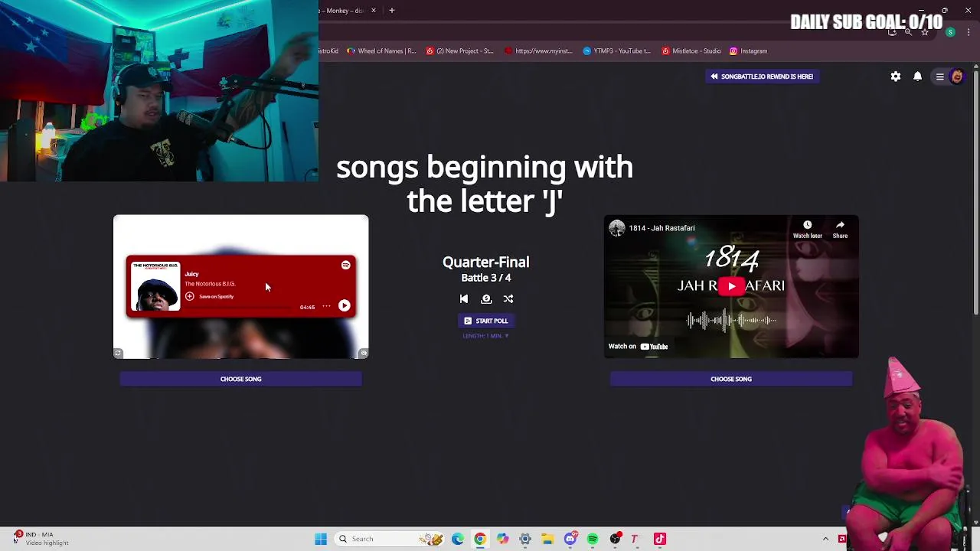Open File Explorer from taskbar
980x551 pixels.
547,539
